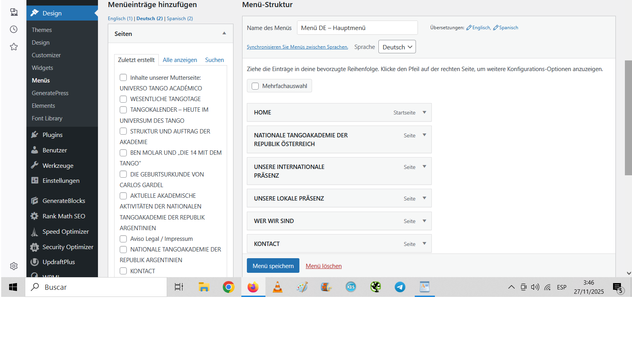The image size is (632, 364).
Task: Click the Menü löschen link
Action: [324, 266]
